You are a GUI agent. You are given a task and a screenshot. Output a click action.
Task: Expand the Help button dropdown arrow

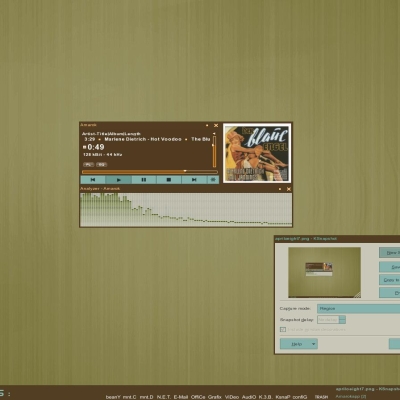[314, 344]
